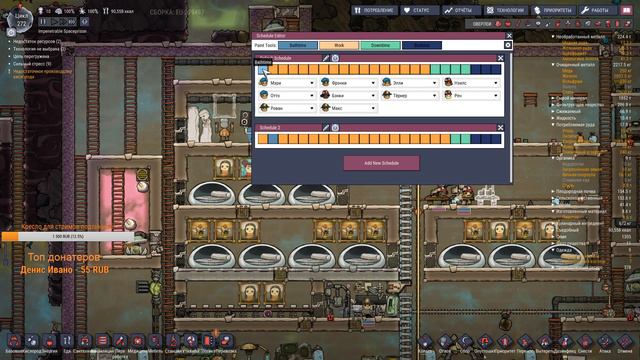
Task: Select Downtime paint tool
Action: (x=380, y=45)
